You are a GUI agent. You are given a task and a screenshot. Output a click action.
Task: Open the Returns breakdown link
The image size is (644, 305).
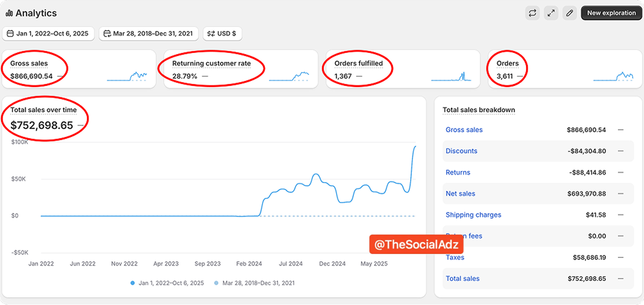click(x=458, y=172)
